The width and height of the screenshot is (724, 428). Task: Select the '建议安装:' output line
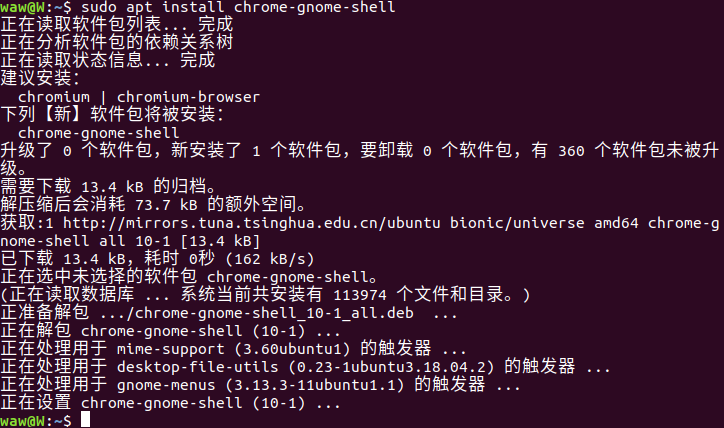(x=38, y=78)
